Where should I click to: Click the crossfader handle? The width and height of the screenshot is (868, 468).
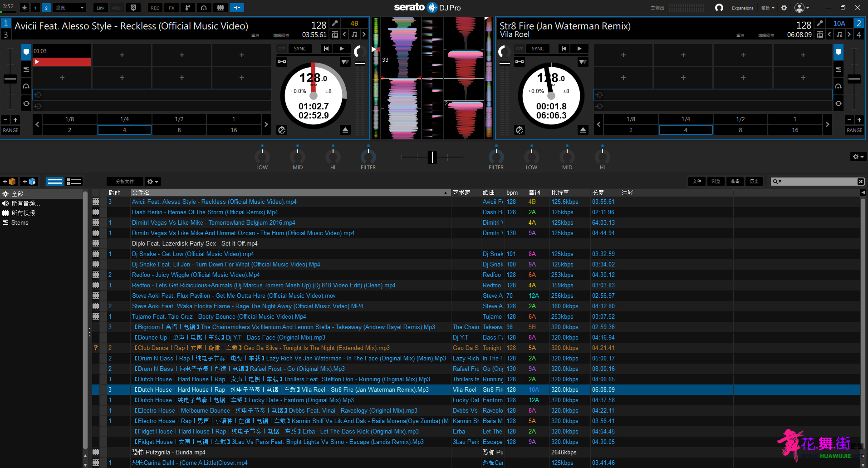coord(432,157)
